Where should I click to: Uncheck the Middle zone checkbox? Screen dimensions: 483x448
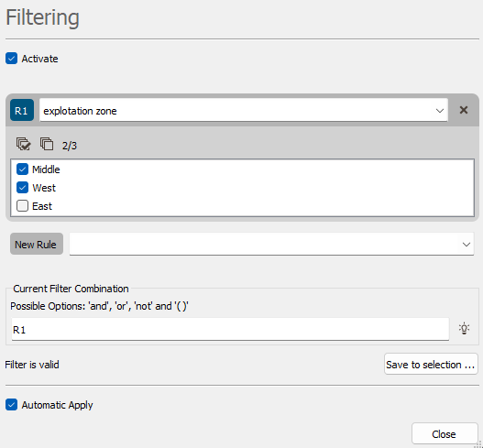(22, 169)
